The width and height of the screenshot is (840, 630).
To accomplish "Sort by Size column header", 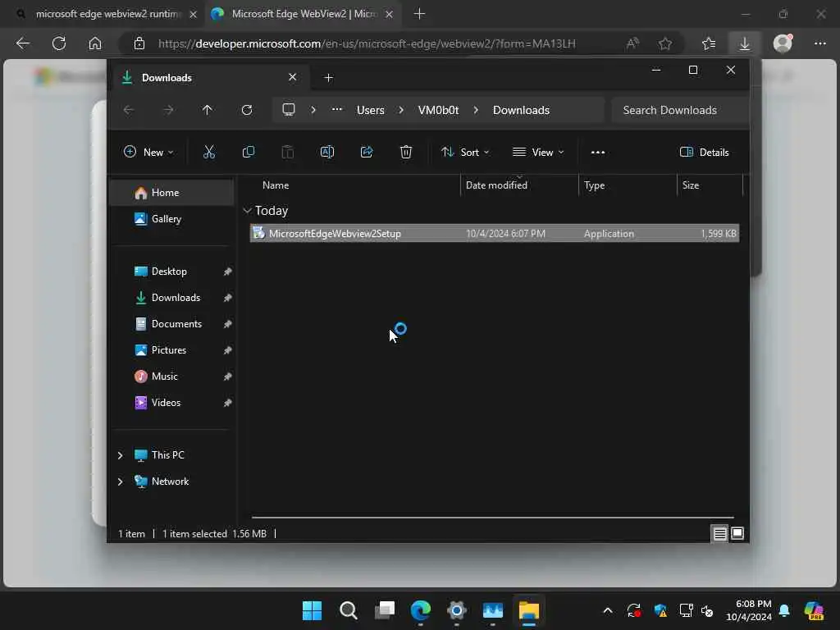I will (691, 185).
